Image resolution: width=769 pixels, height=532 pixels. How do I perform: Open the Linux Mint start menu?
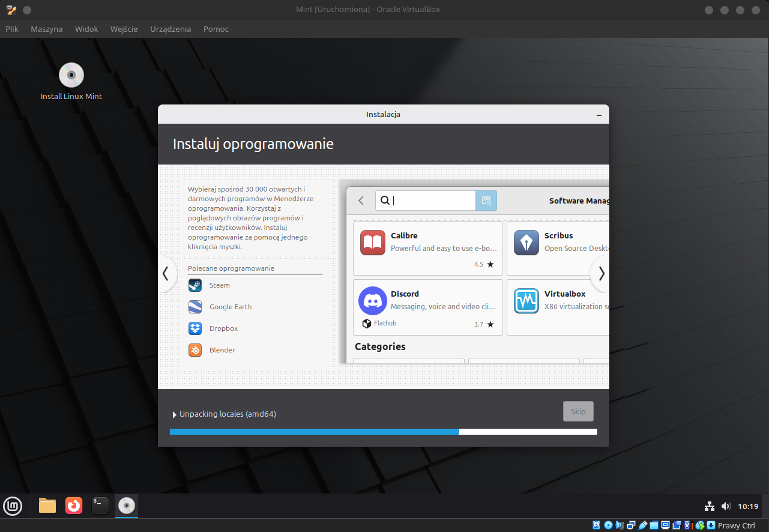13,506
